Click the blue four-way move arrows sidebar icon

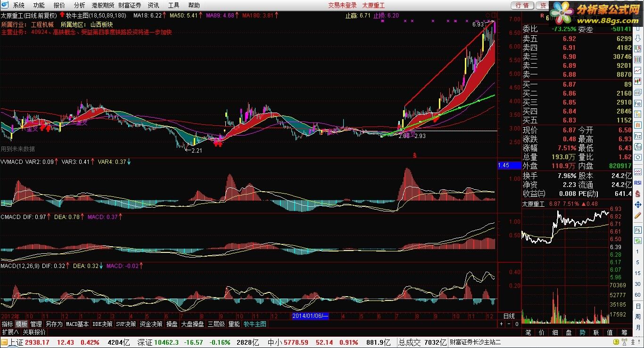637,205
